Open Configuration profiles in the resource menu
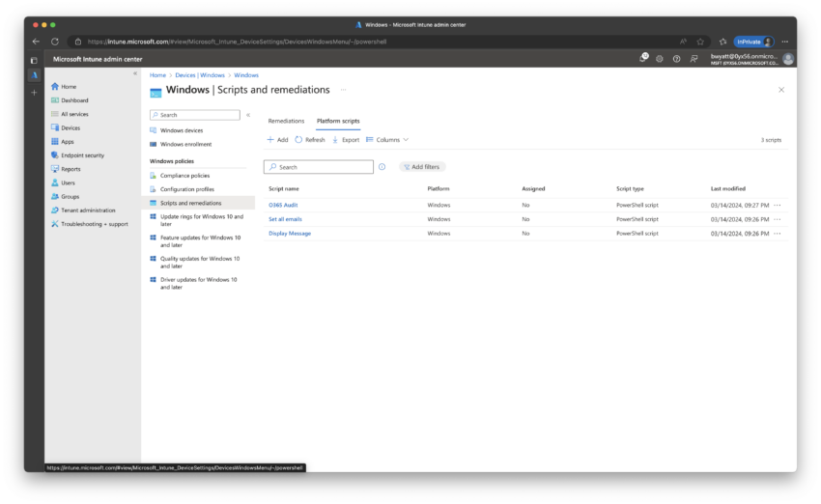The image size is (821, 504). (x=187, y=189)
